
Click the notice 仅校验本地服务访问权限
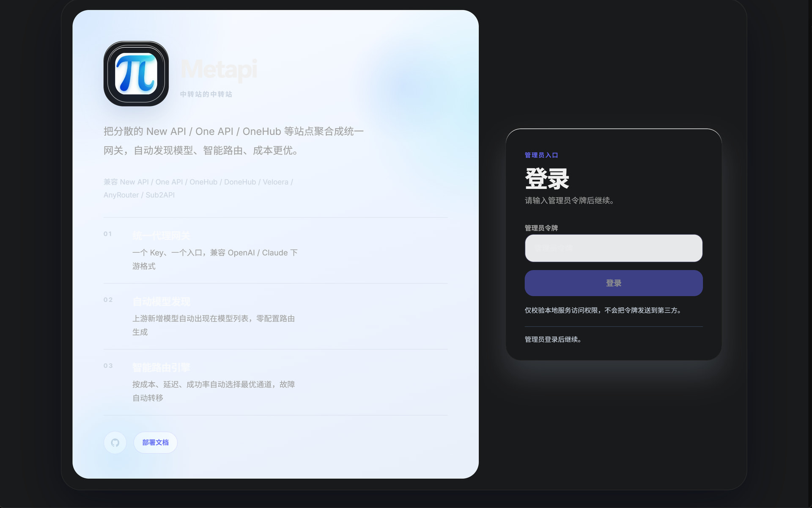click(603, 310)
